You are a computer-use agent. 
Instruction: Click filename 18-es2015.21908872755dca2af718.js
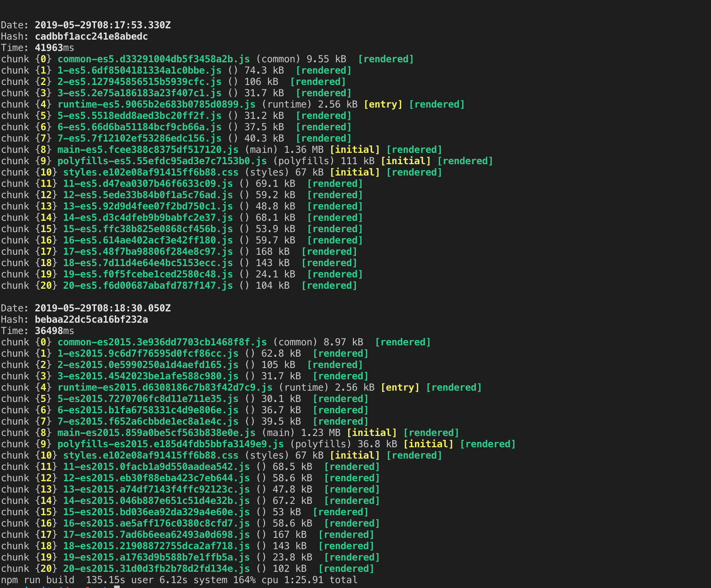coord(157,546)
